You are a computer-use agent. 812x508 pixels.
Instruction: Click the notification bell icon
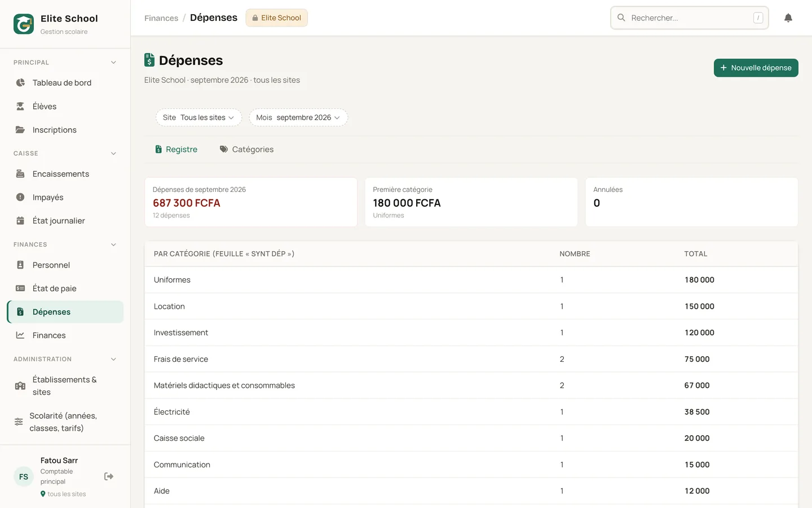(788, 18)
